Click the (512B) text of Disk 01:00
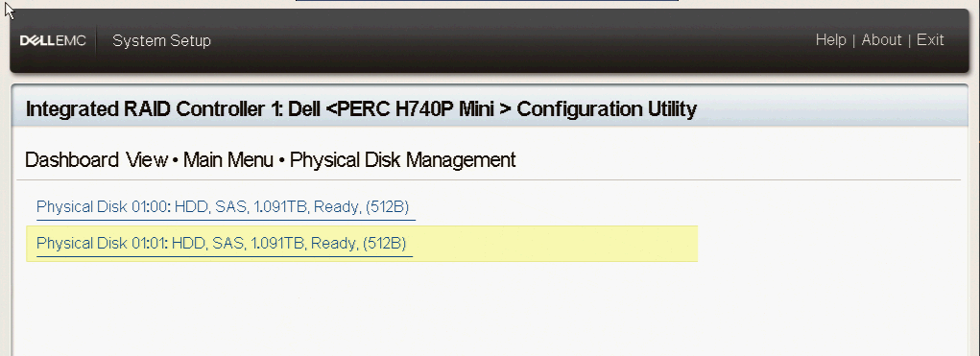Screen dimensions: 980x356 click(x=388, y=206)
